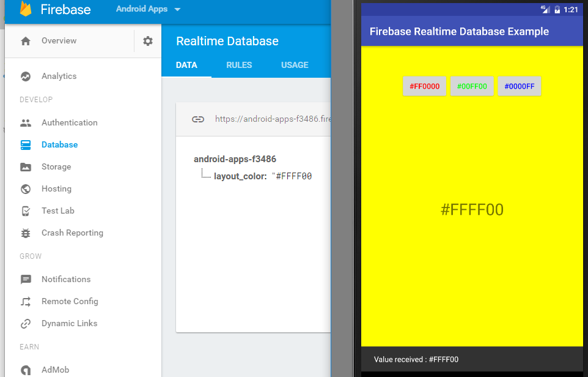Tap the battery icon in phone status bar

(x=557, y=10)
